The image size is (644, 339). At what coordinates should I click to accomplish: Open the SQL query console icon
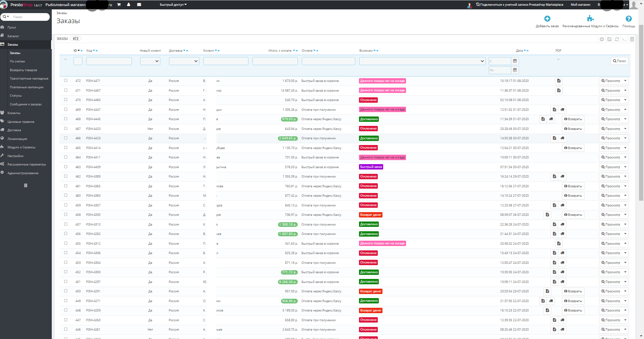coord(624,39)
